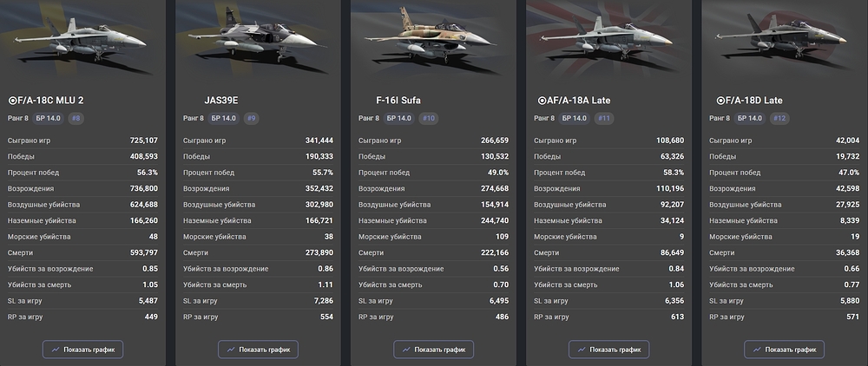Click chart icon in F-16I Sufa card button
The height and width of the screenshot is (366, 868).
pyautogui.click(x=406, y=350)
